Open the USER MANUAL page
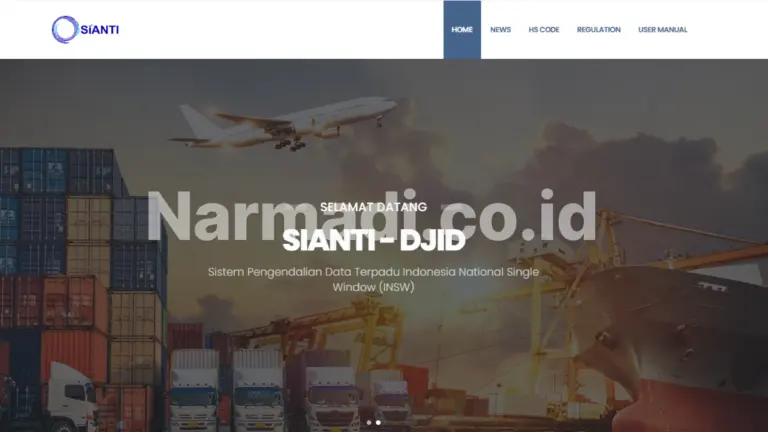 click(x=663, y=30)
